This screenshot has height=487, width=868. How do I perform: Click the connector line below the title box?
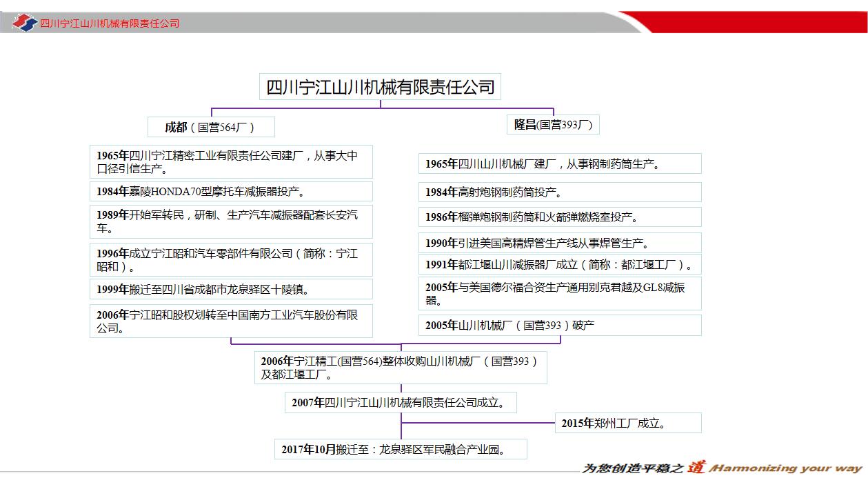tap(380, 105)
